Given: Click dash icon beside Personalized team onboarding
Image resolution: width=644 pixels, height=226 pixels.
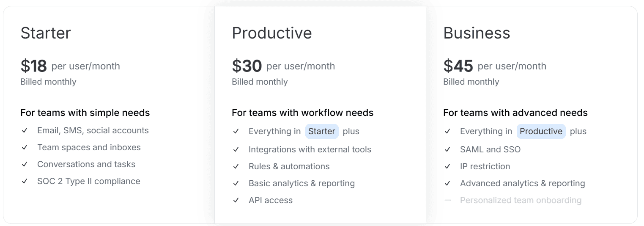Looking at the screenshot, I should 448,200.
